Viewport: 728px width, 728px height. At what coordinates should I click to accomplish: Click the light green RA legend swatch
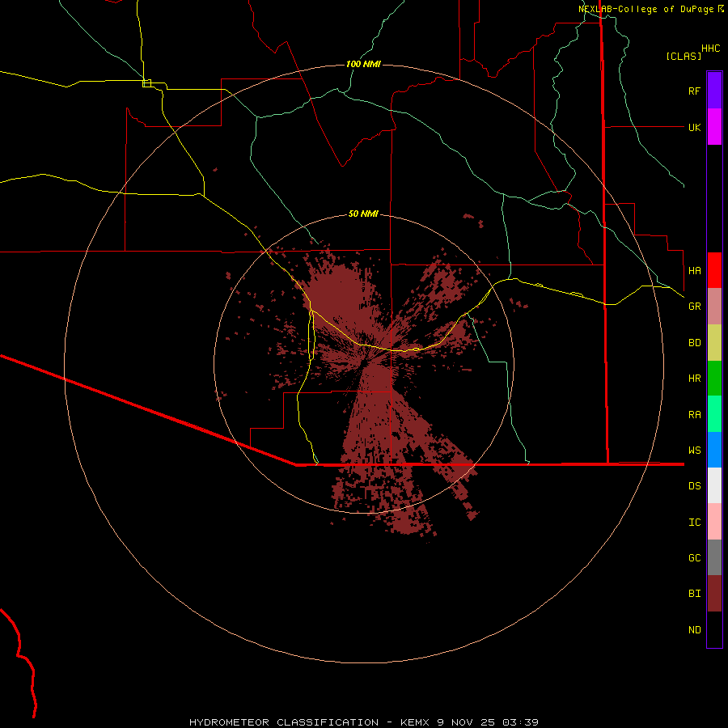pyautogui.click(x=714, y=414)
